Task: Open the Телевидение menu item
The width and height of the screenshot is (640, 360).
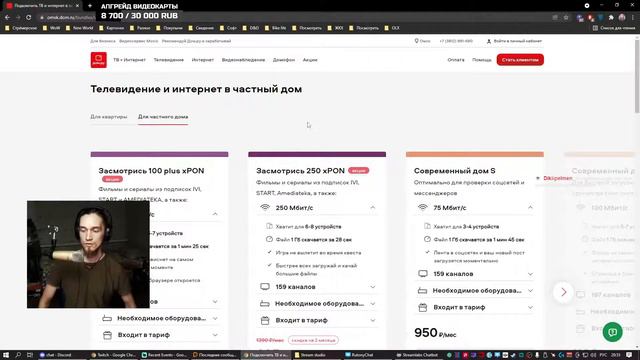Action: point(169,60)
